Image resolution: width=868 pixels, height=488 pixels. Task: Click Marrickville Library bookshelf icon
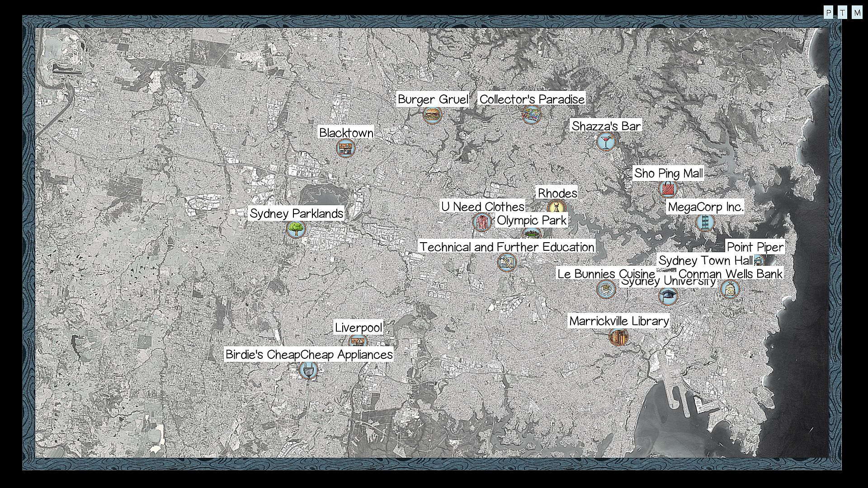tap(618, 337)
